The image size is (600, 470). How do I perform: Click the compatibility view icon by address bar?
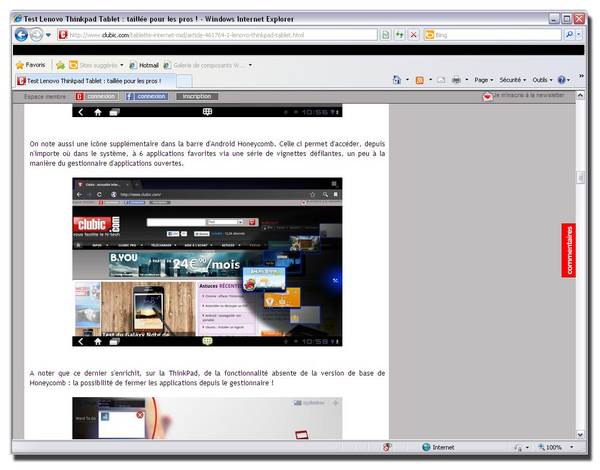tap(385, 35)
